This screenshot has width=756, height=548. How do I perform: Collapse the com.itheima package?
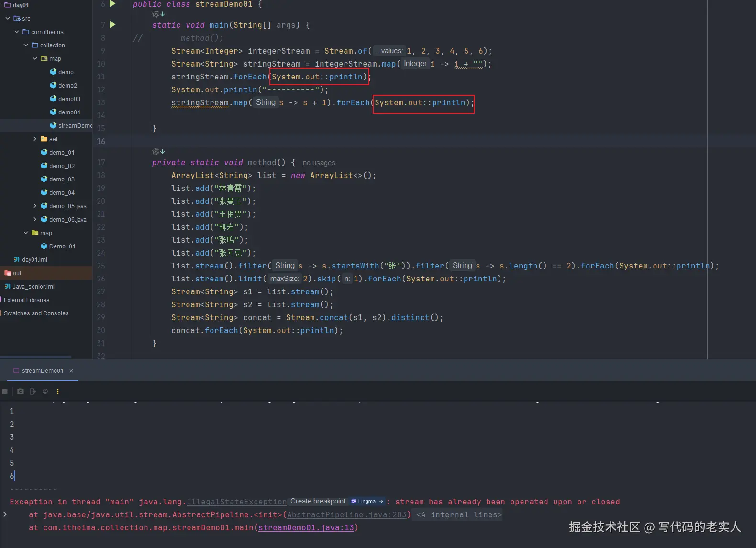click(x=17, y=32)
